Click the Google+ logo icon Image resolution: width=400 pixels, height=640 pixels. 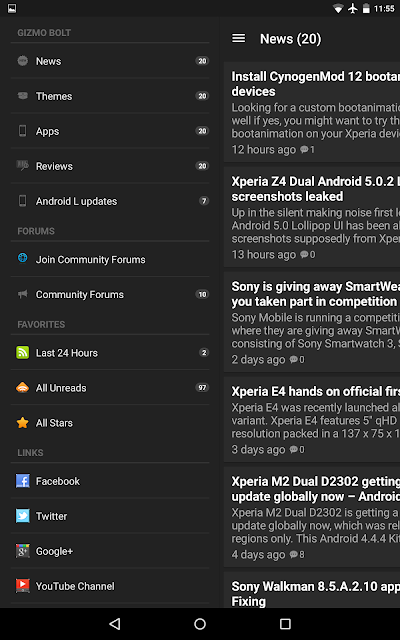pyautogui.click(x=22, y=551)
